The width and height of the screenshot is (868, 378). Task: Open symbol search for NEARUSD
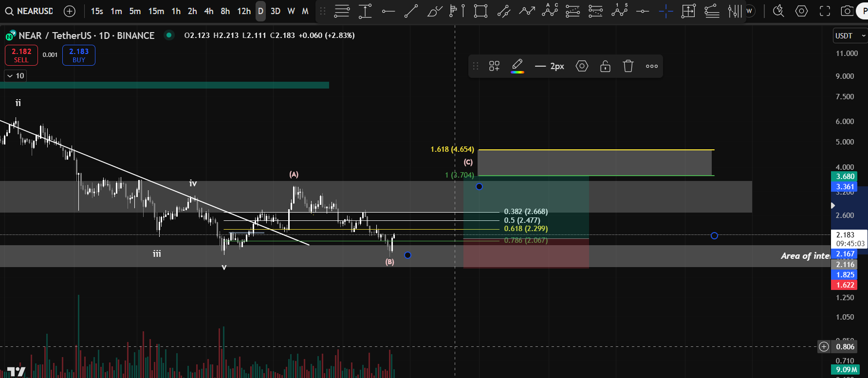tap(29, 11)
